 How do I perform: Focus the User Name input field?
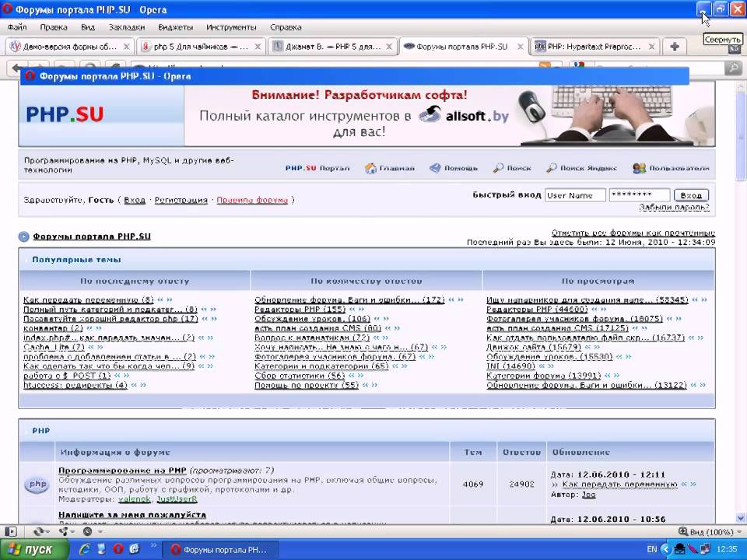coord(575,195)
